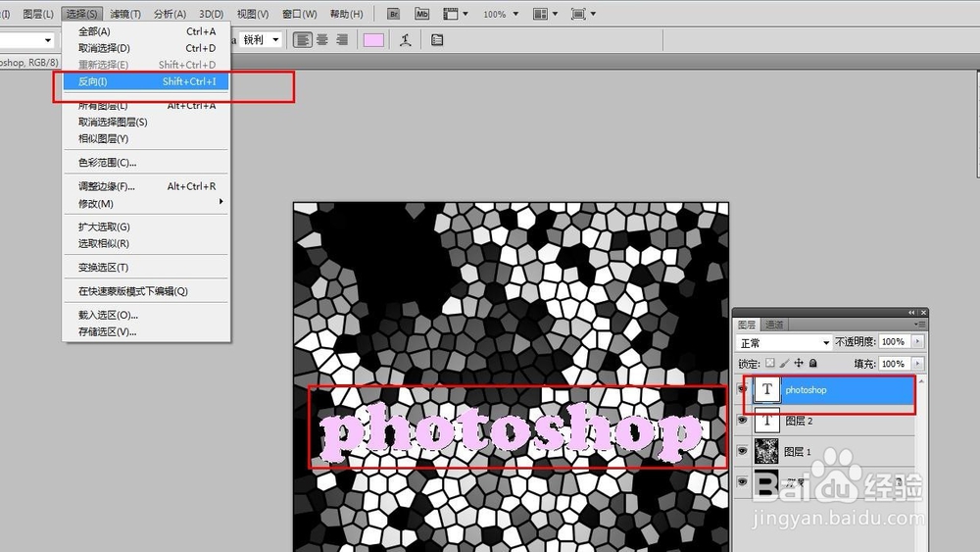Lock layer position with the move icon
Viewport: 980px width, 552px height.
pos(799,363)
